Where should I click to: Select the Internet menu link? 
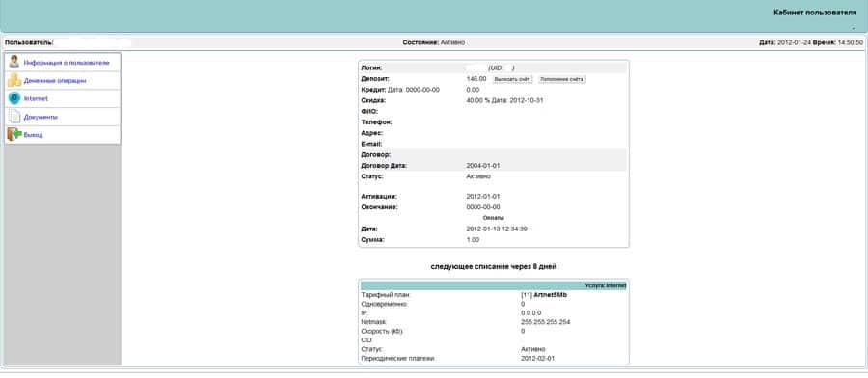(36, 99)
